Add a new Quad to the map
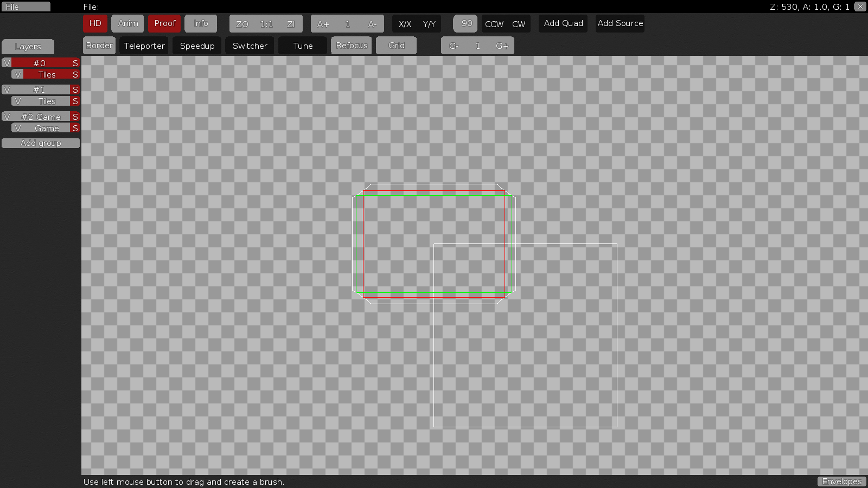This screenshot has width=868, height=488. (x=563, y=23)
